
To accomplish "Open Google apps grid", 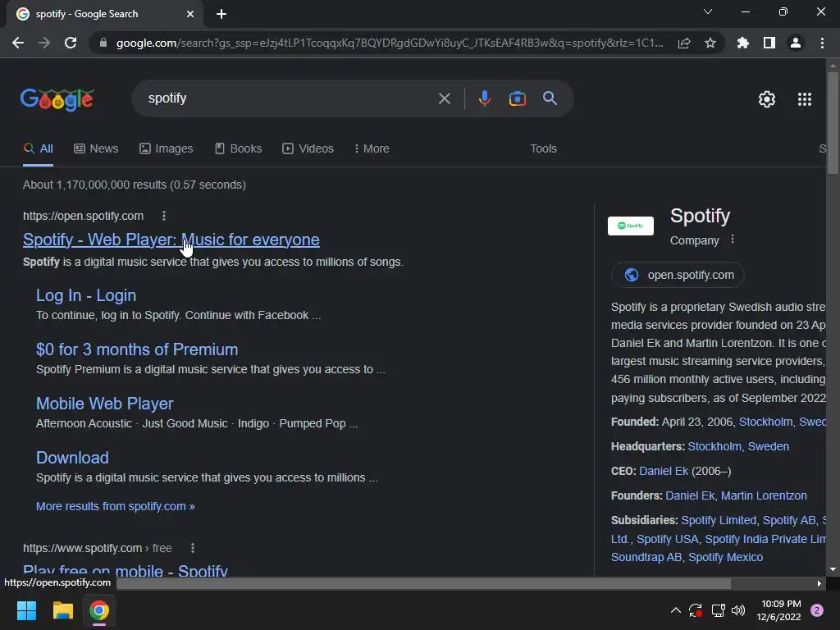I will [805, 99].
